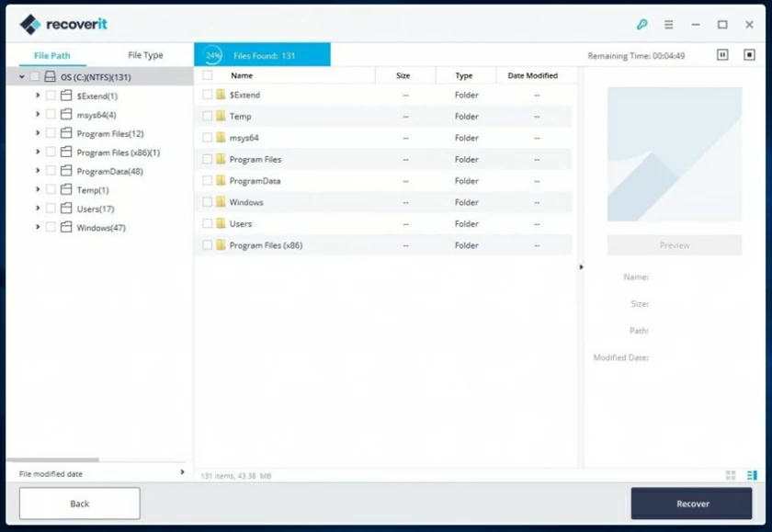Screen dimensions: 772x532
Task: Tick the select-all checkbox above results
Action: (x=206, y=74)
